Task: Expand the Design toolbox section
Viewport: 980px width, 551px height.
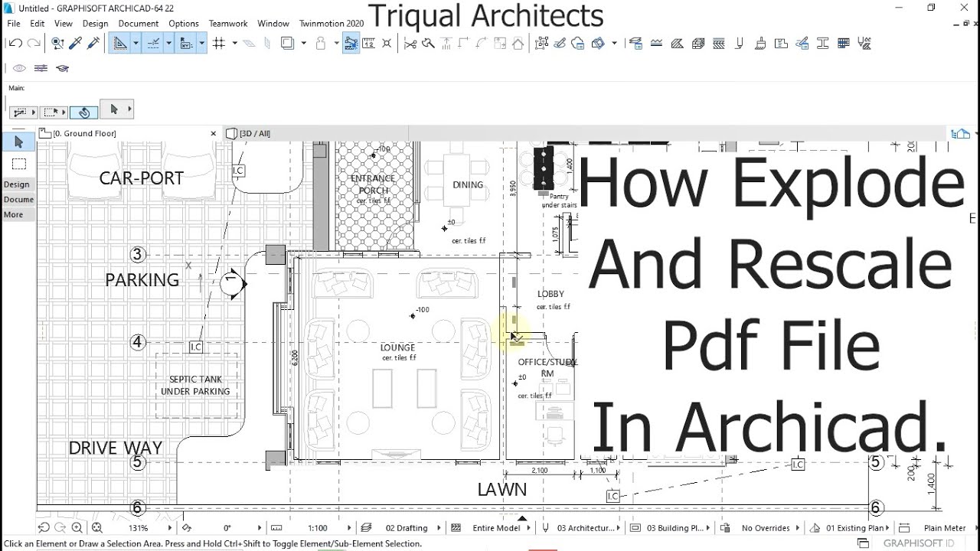Action: [x=17, y=184]
